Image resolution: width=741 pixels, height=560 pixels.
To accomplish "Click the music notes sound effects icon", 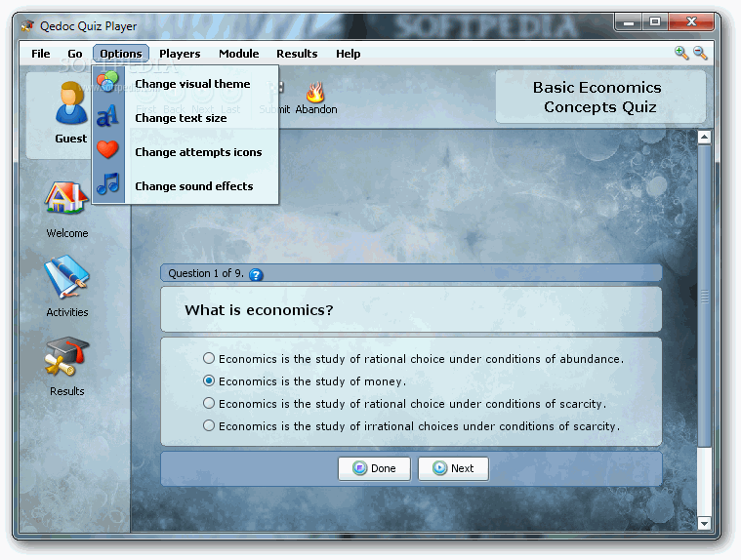I will click(107, 183).
